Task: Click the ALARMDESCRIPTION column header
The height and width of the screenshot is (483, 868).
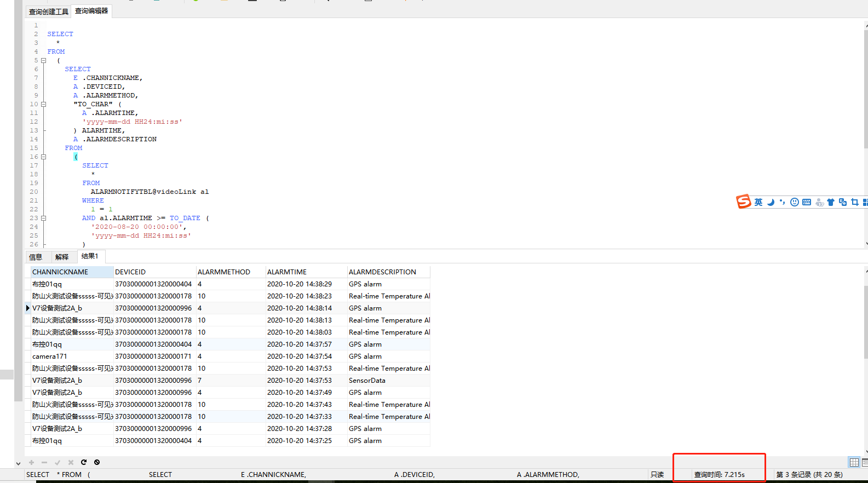Action: point(389,272)
